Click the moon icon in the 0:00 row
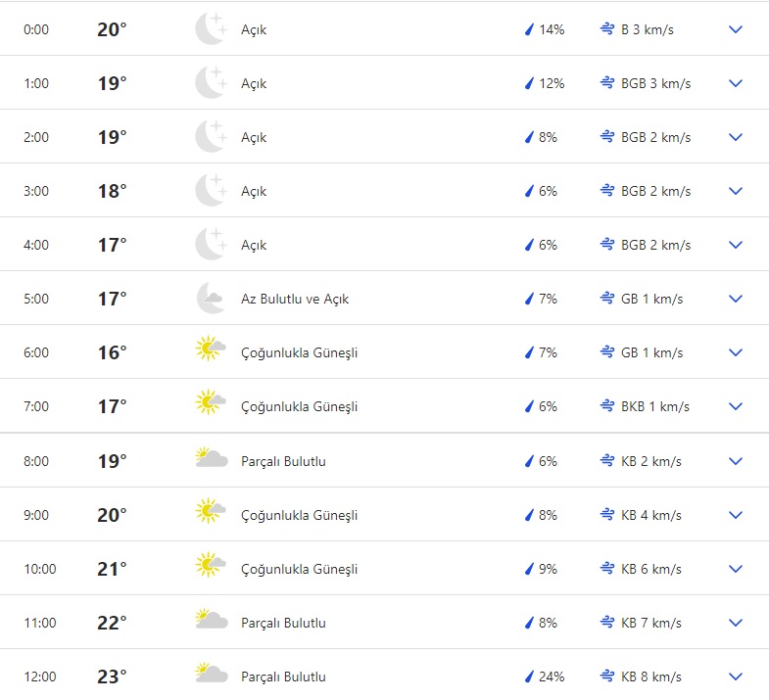Viewport: 769px width, 700px height. (x=211, y=29)
